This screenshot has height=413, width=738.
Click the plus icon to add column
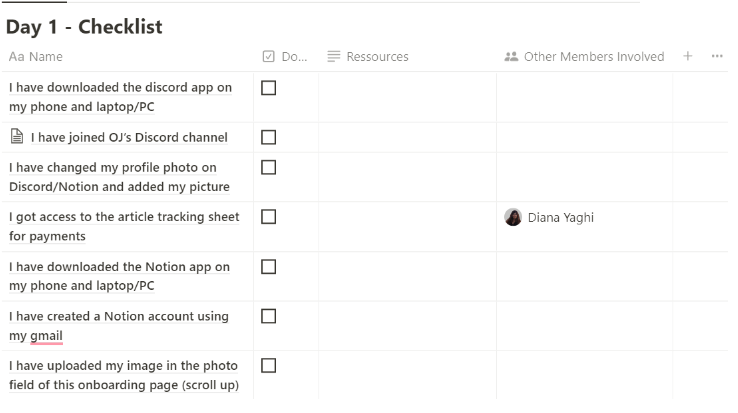point(688,56)
